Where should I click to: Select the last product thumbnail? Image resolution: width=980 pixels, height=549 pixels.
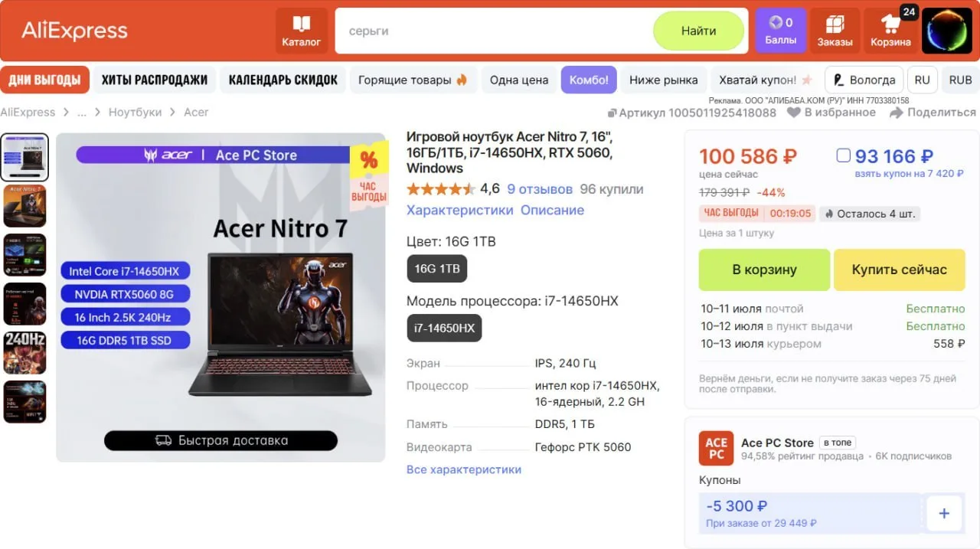[25, 402]
